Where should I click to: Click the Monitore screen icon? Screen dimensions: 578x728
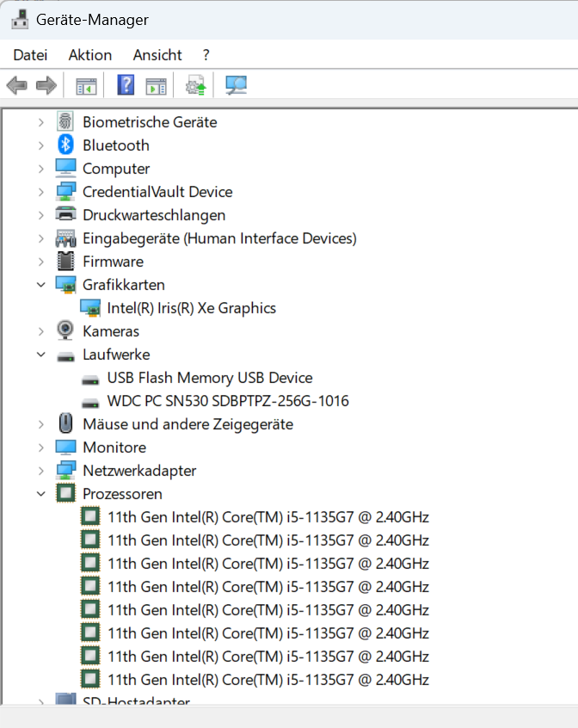(65, 447)
